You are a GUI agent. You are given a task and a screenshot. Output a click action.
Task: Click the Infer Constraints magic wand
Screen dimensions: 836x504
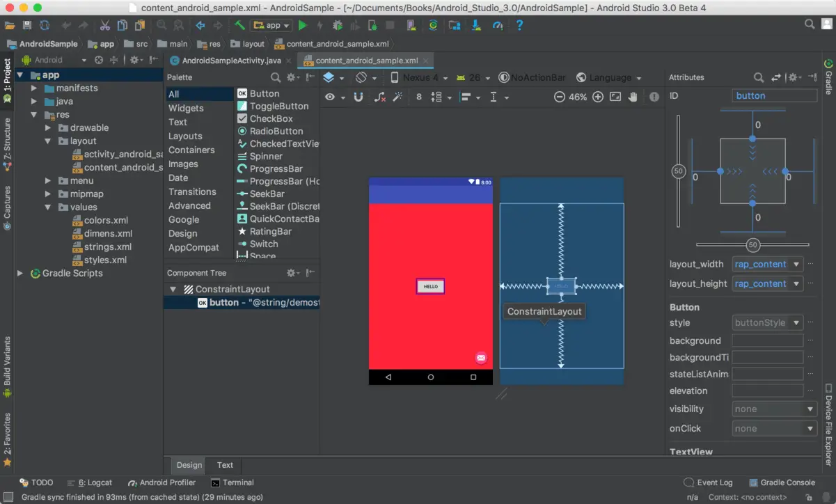point(399,97)
